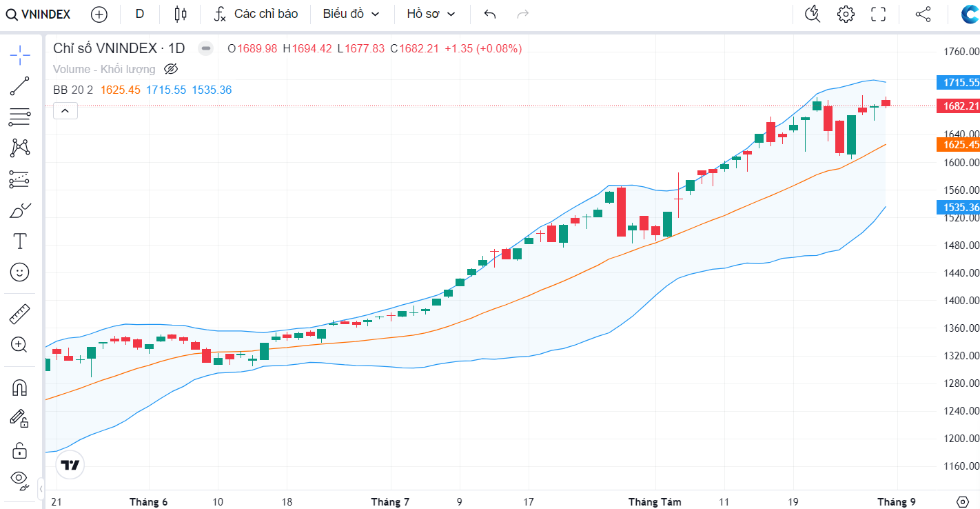The height and width of the screenshot is (509, 980).
Task: Open Các chỉ báo indicators dialog
Action: click(256, 14)
